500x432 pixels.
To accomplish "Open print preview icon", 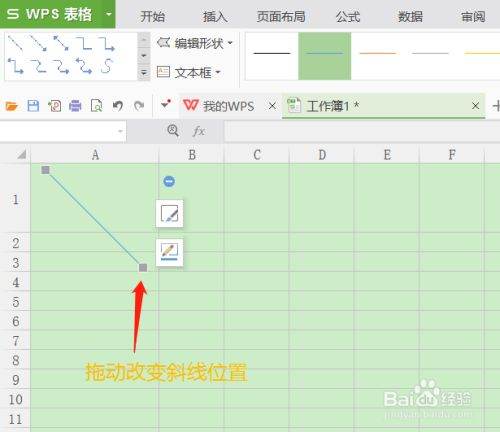I will tap(97, 106).
